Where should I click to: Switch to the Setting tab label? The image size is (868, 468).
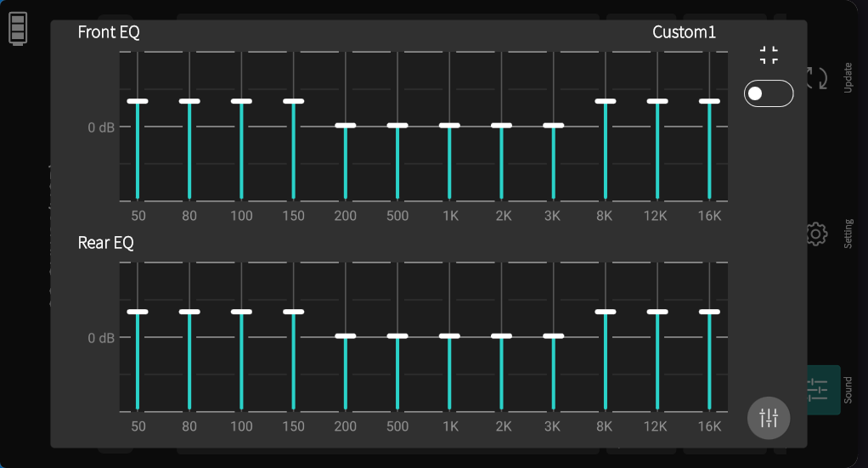(x=848, y=234)
